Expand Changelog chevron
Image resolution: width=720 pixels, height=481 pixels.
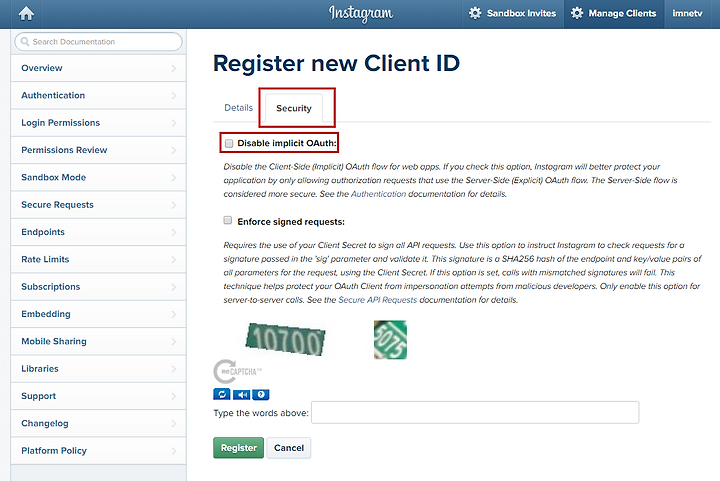coord(174,424)
